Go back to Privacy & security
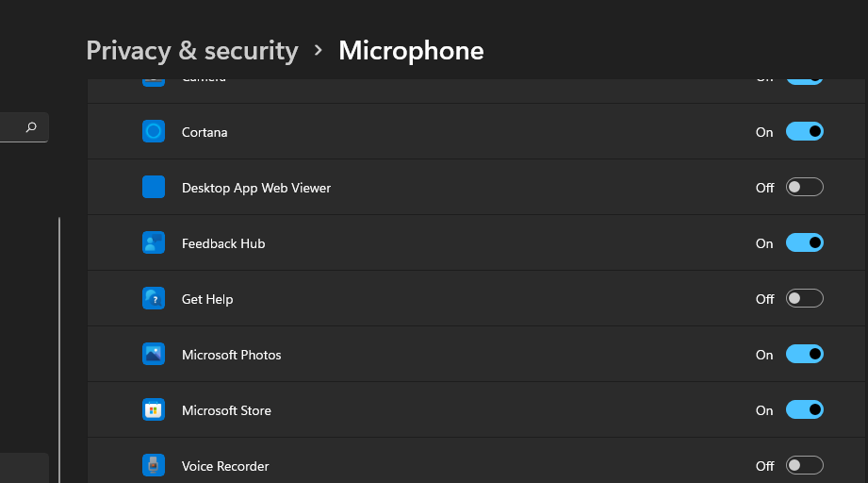This screenshot has width=868, height=483. [191, 50]
